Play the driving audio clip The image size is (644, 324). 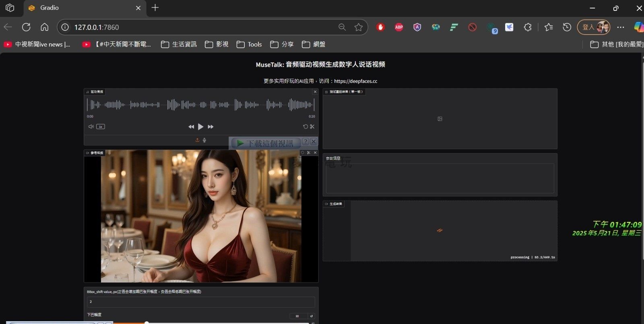(200, 127)
